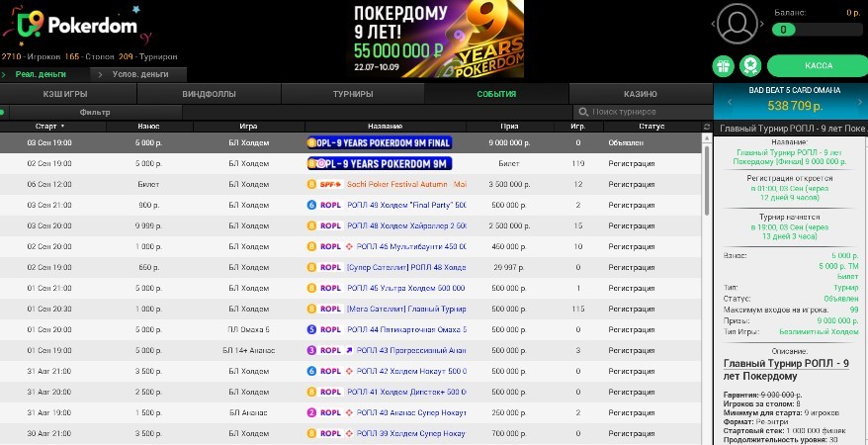Click the tournament list vertical scrollbar
The image size is (868, 445).
[706, 178]
